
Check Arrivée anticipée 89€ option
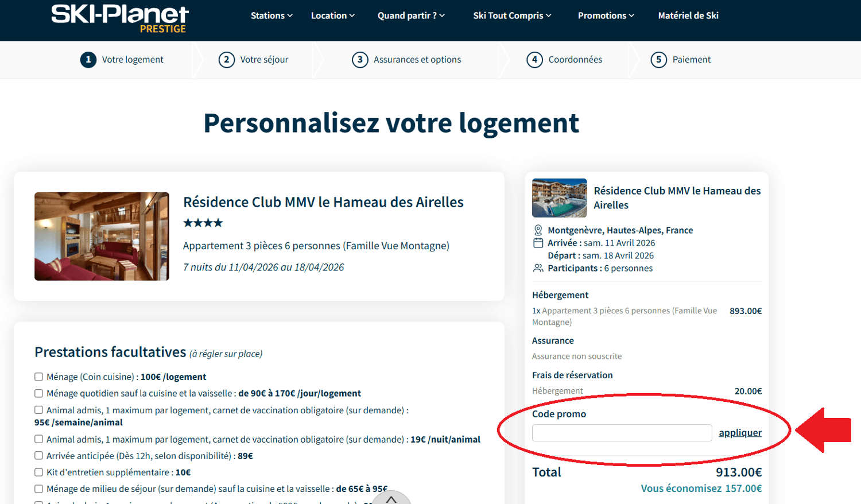coord(38,456)
